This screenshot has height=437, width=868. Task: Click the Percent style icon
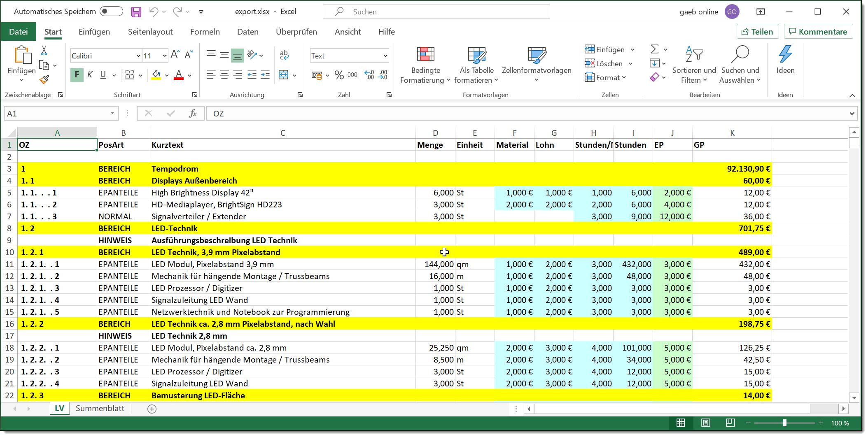click(x=339, y=75)
